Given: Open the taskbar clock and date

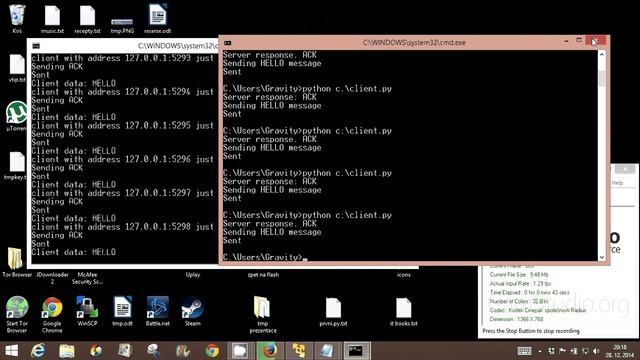Looking at the screenshot, I should [x=620, y=351].
